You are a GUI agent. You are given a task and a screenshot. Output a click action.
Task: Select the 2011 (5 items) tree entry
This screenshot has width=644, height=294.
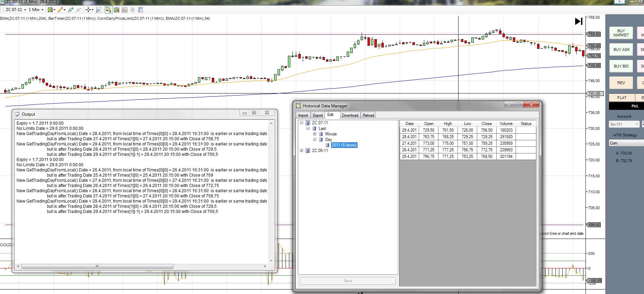[x=344, y=145]
